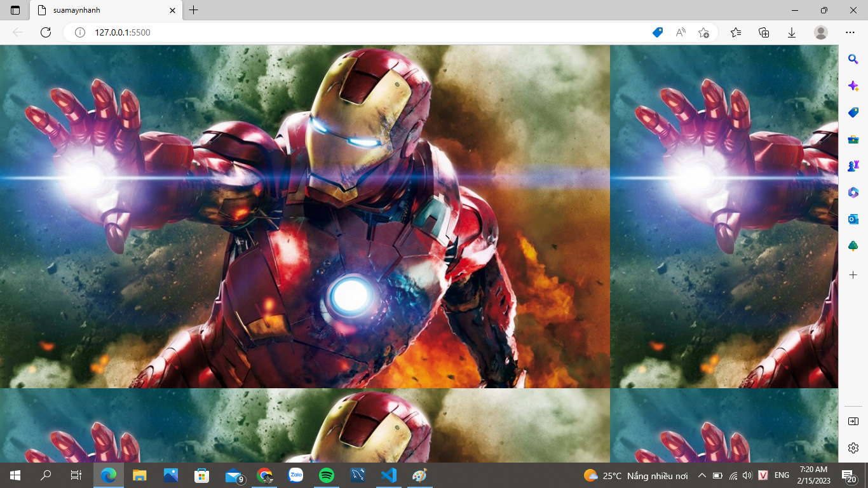The image size is (868, 488).
Task: Switch to Microsoft Edge in taskbar
Action: click(x=109, y=475)
